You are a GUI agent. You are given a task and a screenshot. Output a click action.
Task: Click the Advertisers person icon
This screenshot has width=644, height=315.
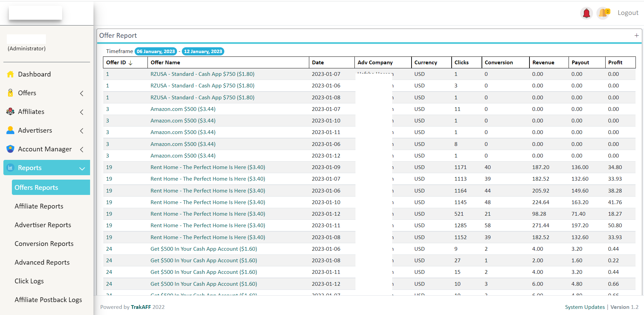pos(10,130)
